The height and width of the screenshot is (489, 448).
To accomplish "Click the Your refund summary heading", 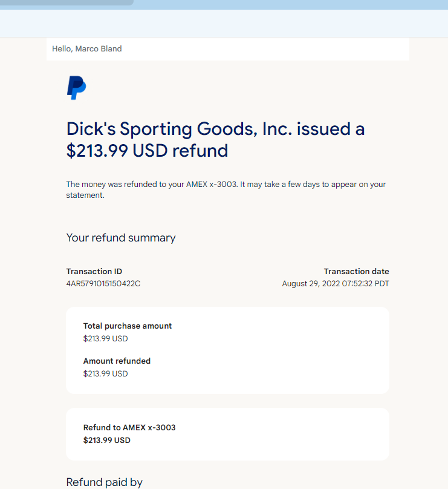I will tap(121, 238).
